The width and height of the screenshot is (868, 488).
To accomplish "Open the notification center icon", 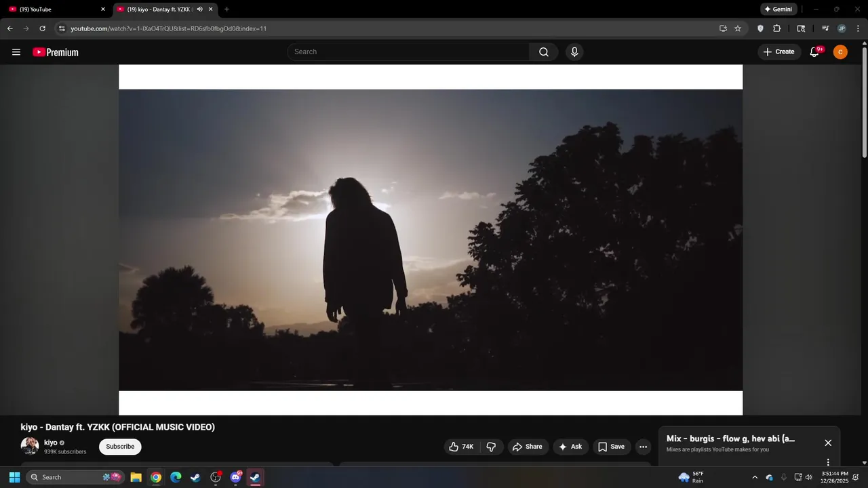I will tap(856, 477).
